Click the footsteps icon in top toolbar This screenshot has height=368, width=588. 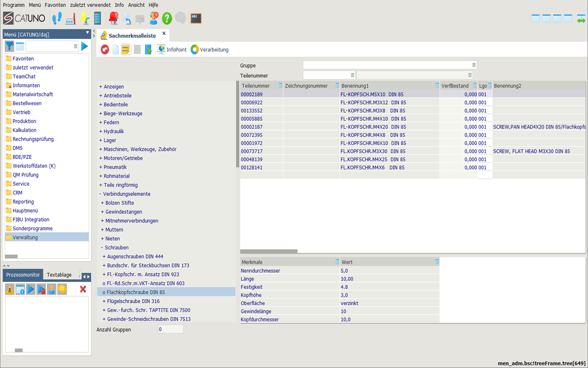pyautogui.click(x=57, y=18)
